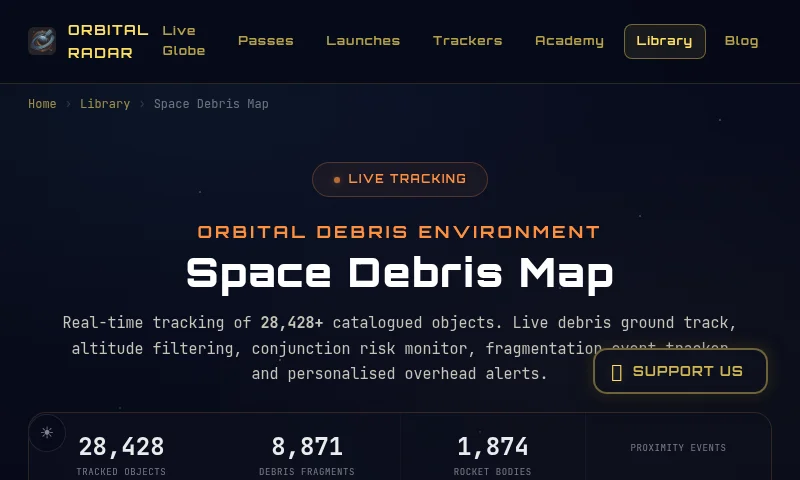Open Library in the breadcrumb trail
The image size is (800, 480).
pos(105,104)
